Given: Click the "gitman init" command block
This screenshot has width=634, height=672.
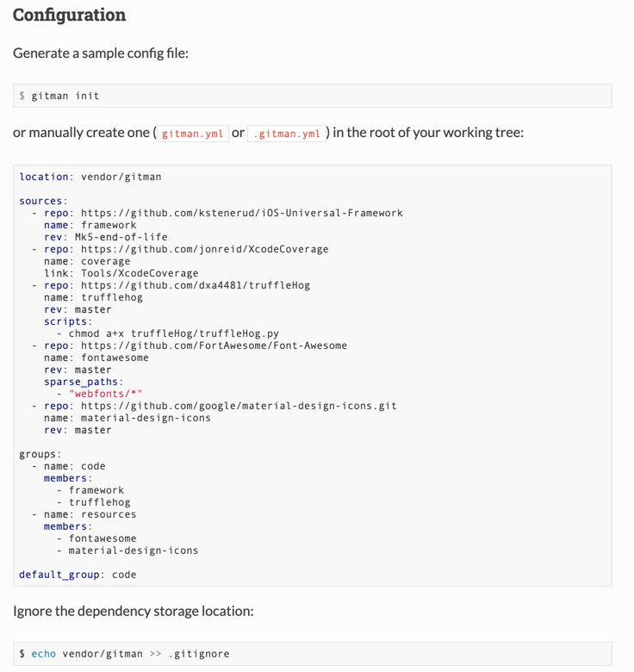Looking at the screenshot, I should [x=65, y=96].
